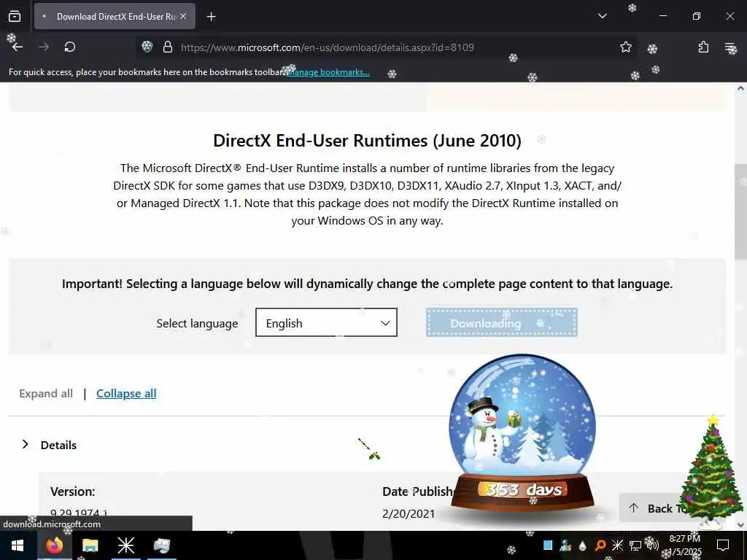This screenshot has height=560, width=747.
Task: Click the Back To Top button
Action: click(x=659, y=508)
